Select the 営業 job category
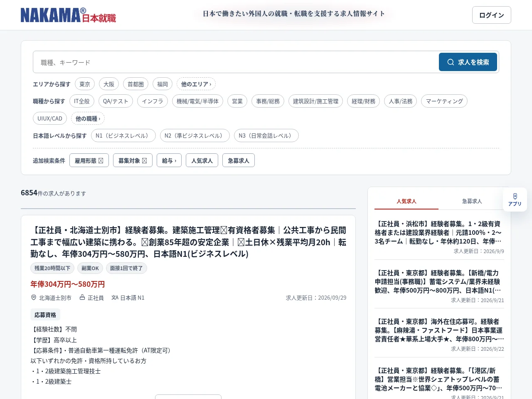532x399 pixels. [x=237, y=101]
